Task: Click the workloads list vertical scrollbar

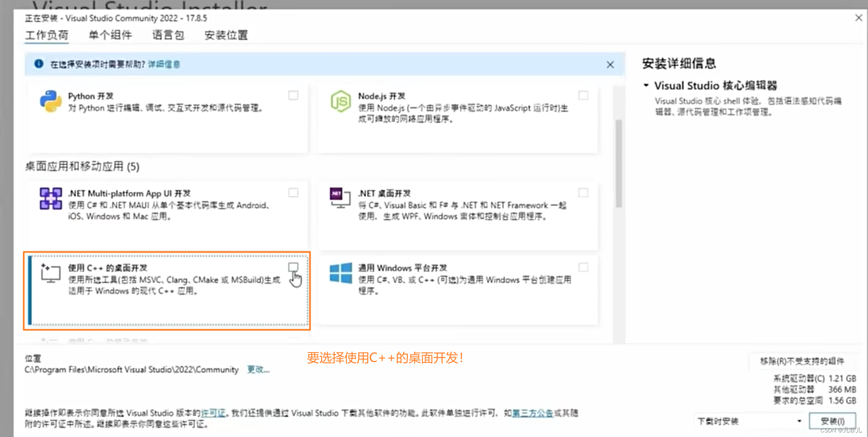Action: point(619,164)
